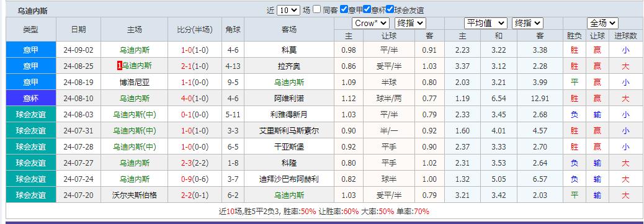Click the 5.05 draw odds value
This screenshot has height=224, width=644.
(499, 179)
